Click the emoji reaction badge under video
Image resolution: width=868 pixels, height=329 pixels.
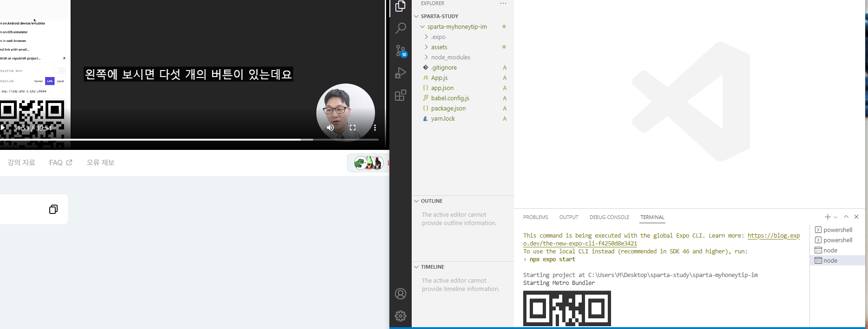coord(368,163)
